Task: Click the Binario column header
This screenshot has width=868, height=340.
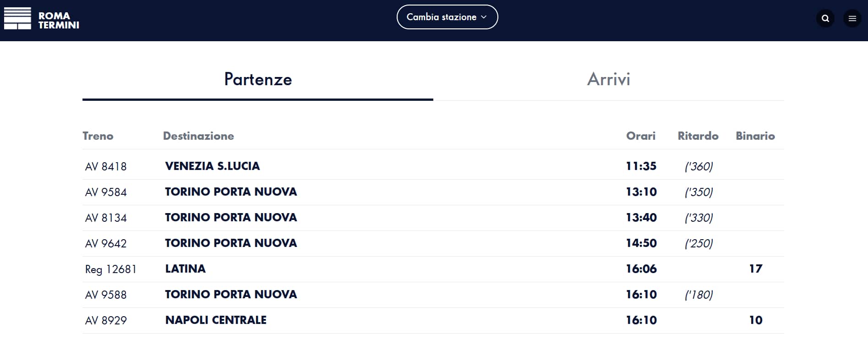Action: (x=755, y=136)
